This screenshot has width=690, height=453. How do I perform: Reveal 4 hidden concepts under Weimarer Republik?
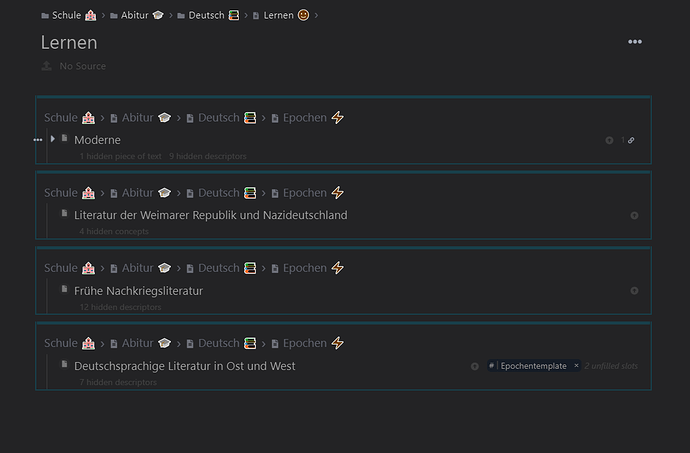pos(114,232)
